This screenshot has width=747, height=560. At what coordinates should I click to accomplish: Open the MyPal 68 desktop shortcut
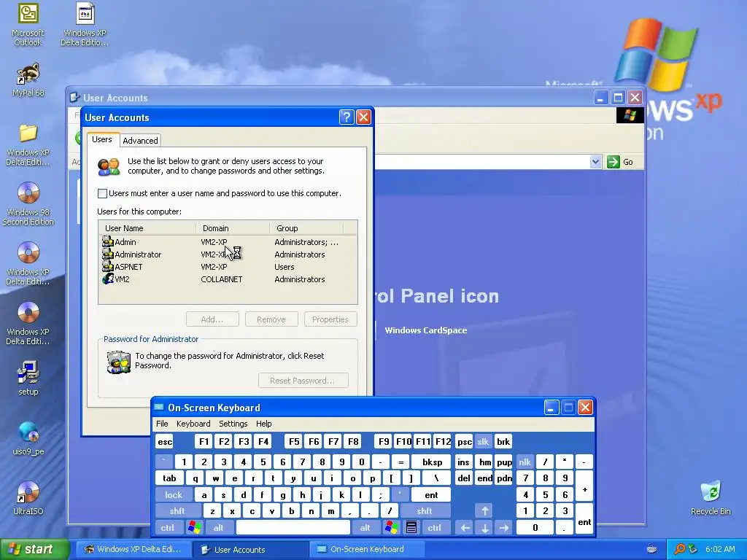pos(28,79)
